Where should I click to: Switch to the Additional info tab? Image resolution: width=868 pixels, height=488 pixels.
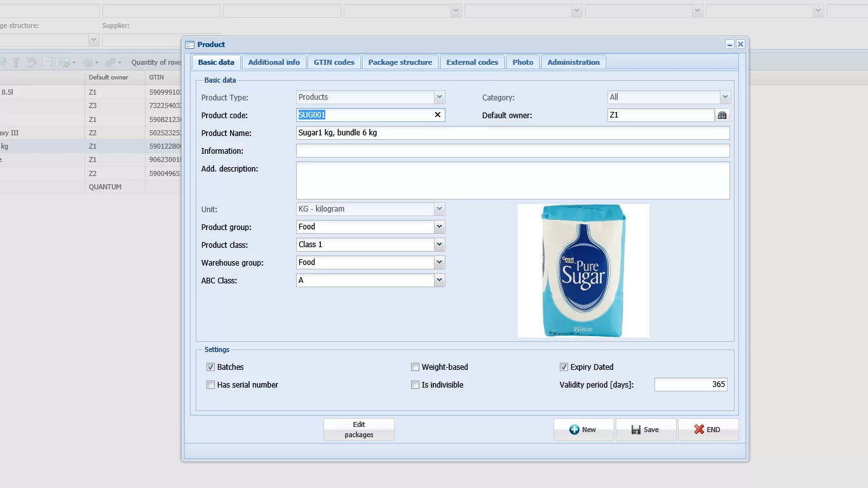(x=274, y=62)
